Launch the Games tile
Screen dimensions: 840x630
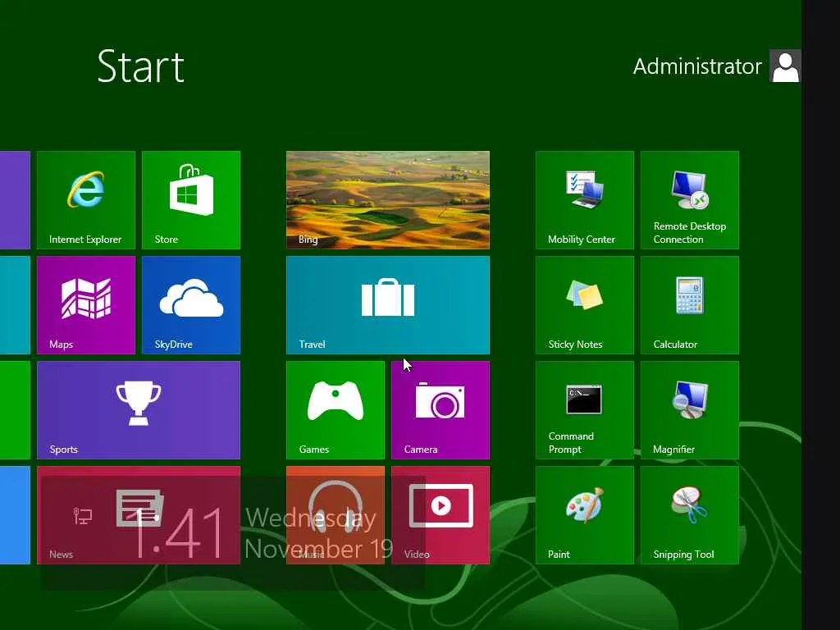tap(336, 410)
